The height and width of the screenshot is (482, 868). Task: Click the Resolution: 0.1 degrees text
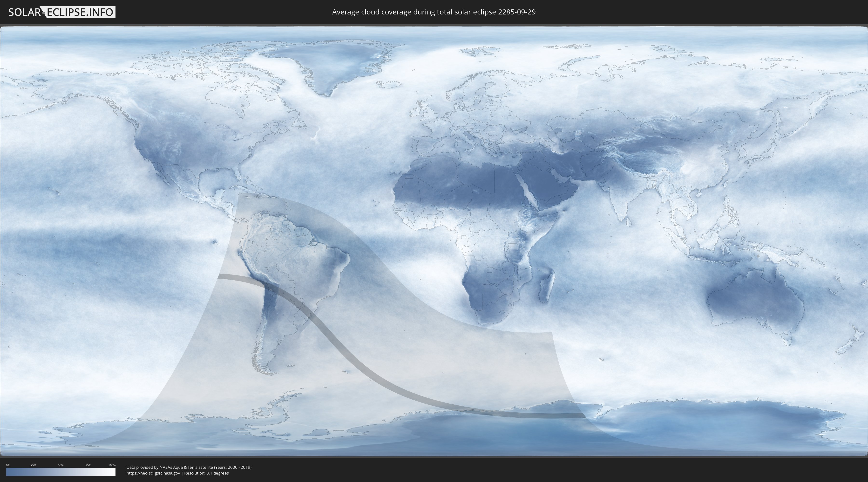[206, 473]
